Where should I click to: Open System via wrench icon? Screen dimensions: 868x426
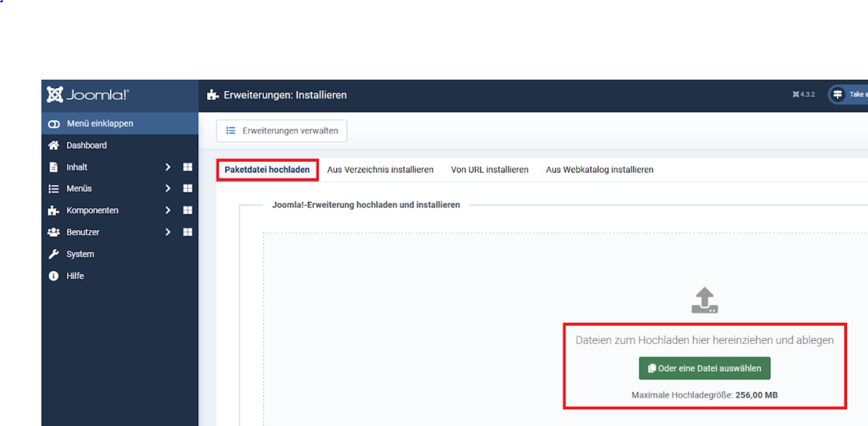(x=54, y=254)
